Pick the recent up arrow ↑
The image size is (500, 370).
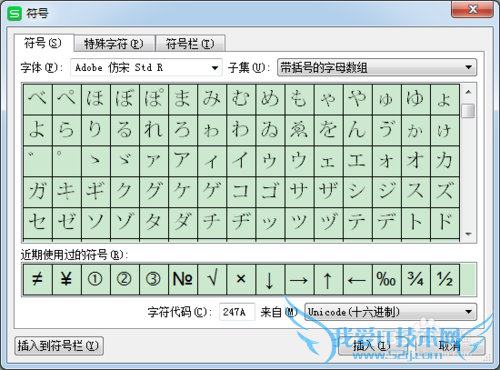click(328, 279)
